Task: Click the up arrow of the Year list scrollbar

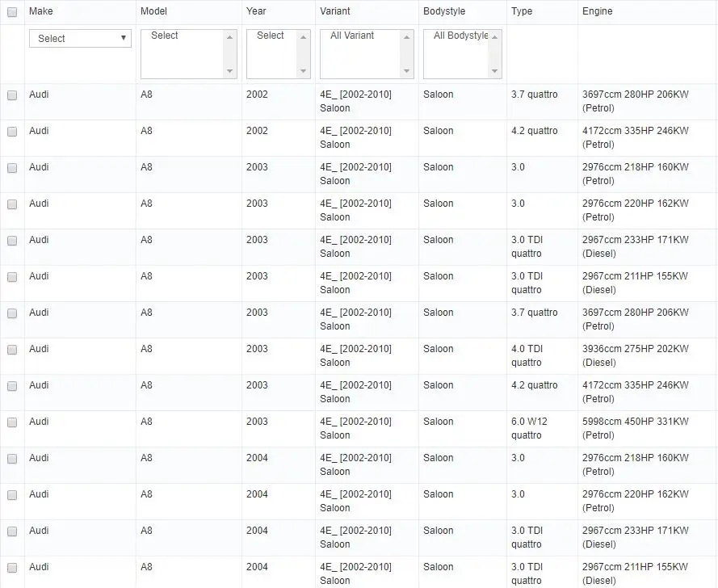Action: tap(303, 37)
